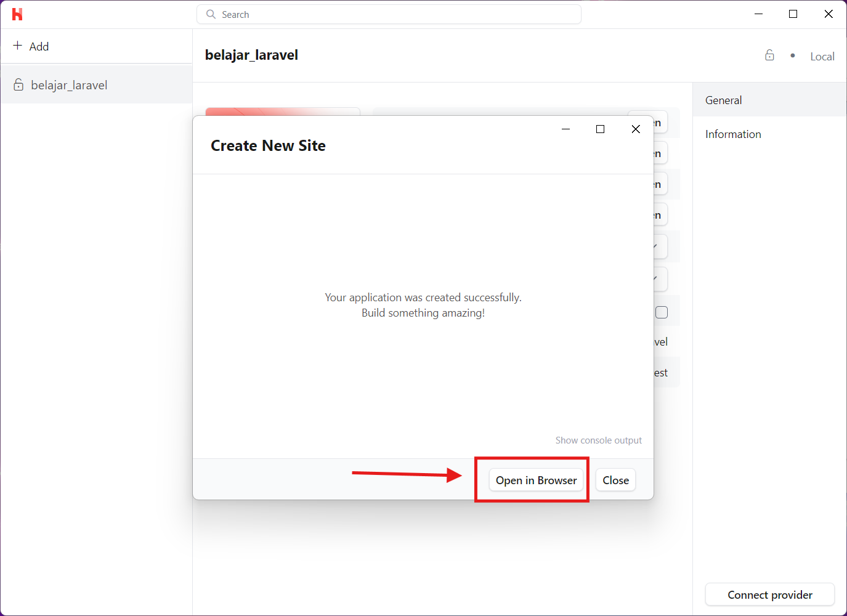
Task: Click the Show console output link
Action: [x=598, y=440]
